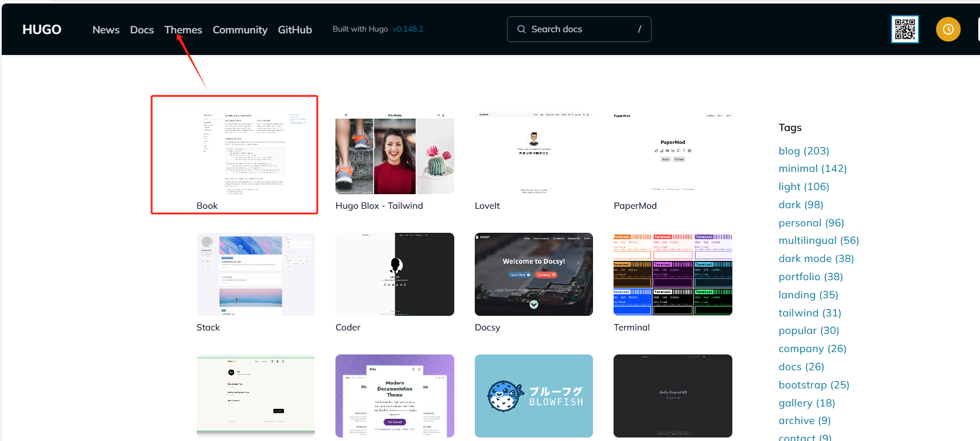980x441 pixels.
Task: Open the Themes menu item
Action: point(183,30)
